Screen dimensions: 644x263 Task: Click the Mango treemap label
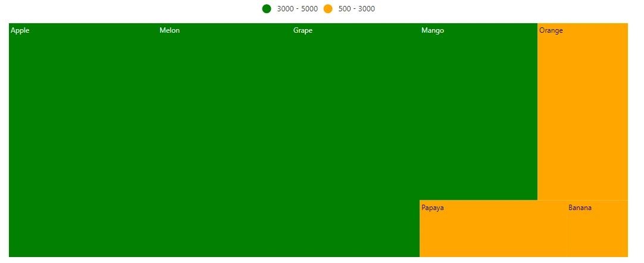[x=433, y=30]
